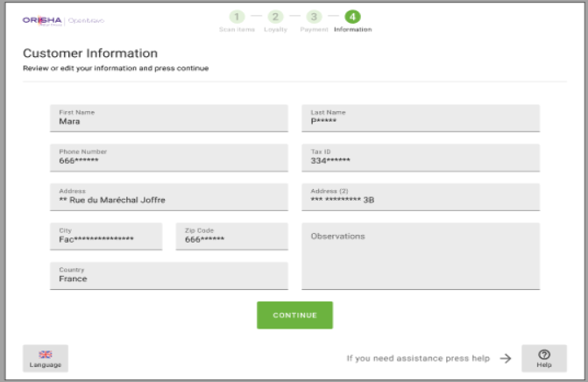Edit the First Name field
The image size is (588, 382).
[x=168, y=118]
